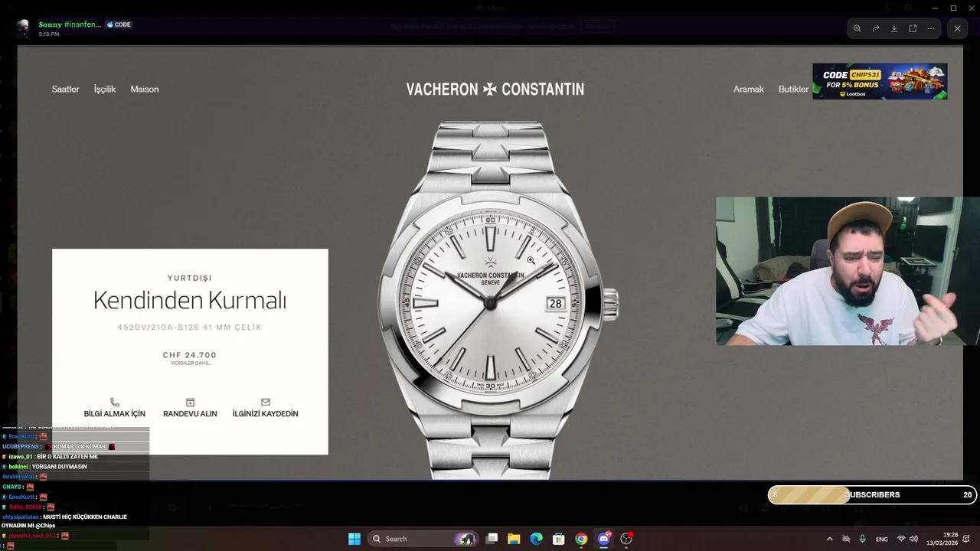The image size is (980, 551).
Task: Click the BİLGİ ALMAK İÇİN label
Action: [x=114, y=414]
